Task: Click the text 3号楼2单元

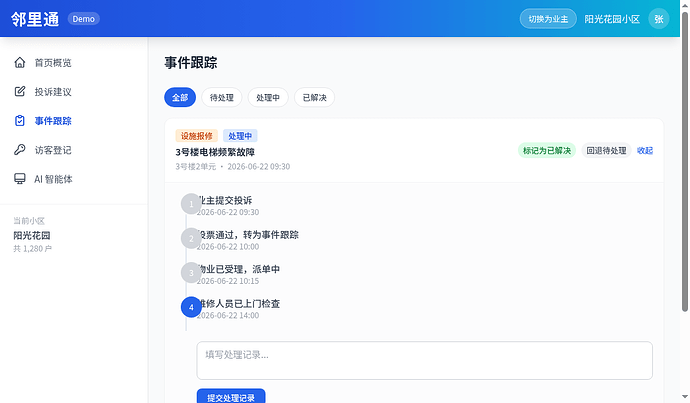Action: pos(196,166)
